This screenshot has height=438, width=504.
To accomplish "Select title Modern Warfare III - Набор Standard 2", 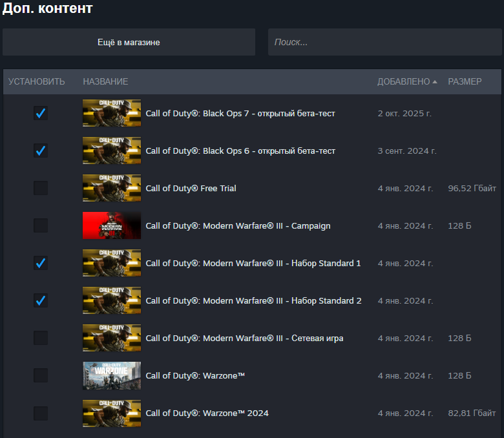I will (253, 301).
